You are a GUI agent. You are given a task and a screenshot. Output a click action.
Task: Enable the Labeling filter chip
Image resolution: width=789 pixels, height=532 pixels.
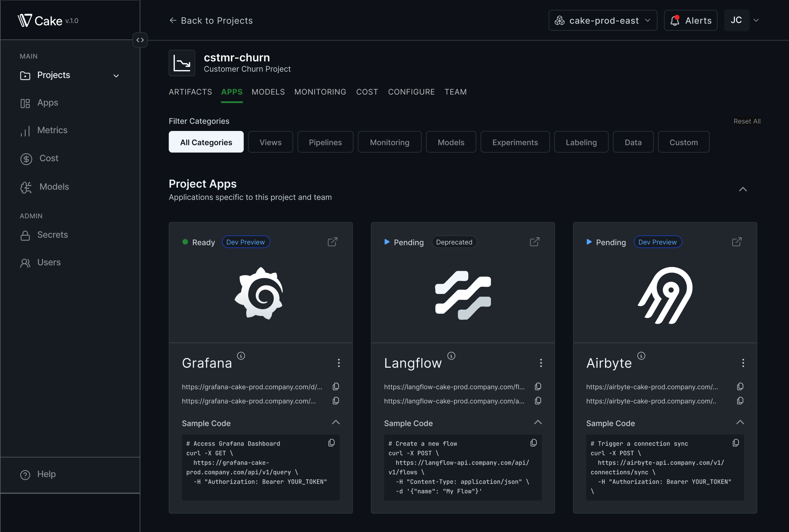click(581, 142)
